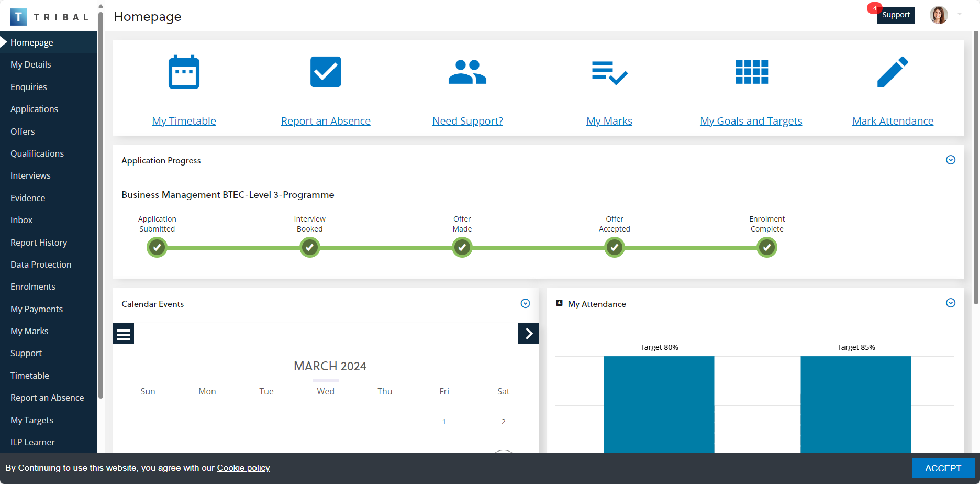Click the Target 80% attendance bar

pos(659,404)
